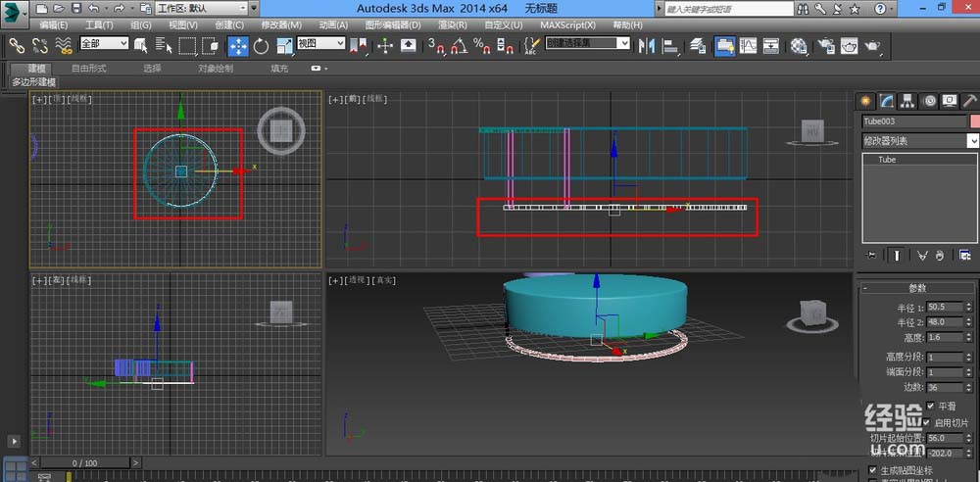Toggle the 生成贴图坐标 checkbox
This screenshot has height=482, width=980.
click(872, 470)
